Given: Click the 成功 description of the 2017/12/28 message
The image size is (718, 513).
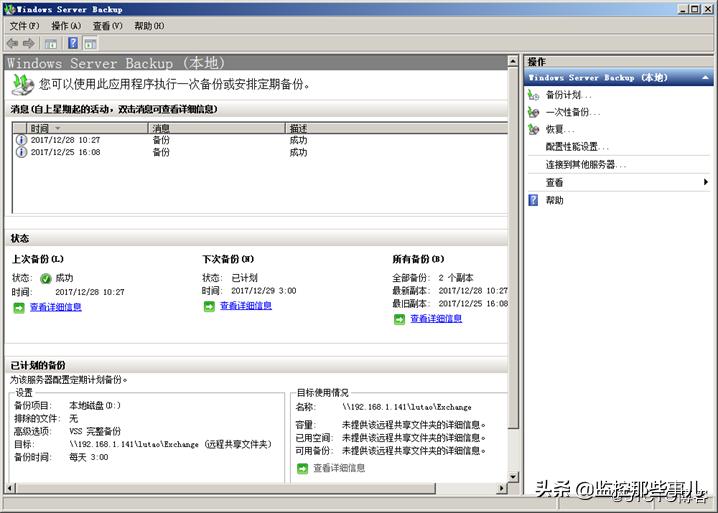Looking at the screenshot, I should [298, 140].
